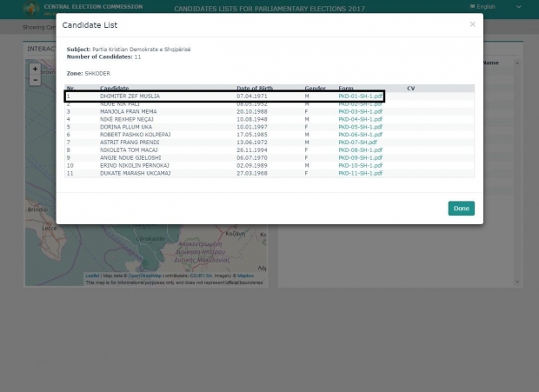Open PKD-02-SH-1.pdf form link
Viewport: 539px width, 392px height.
[360, 103]
